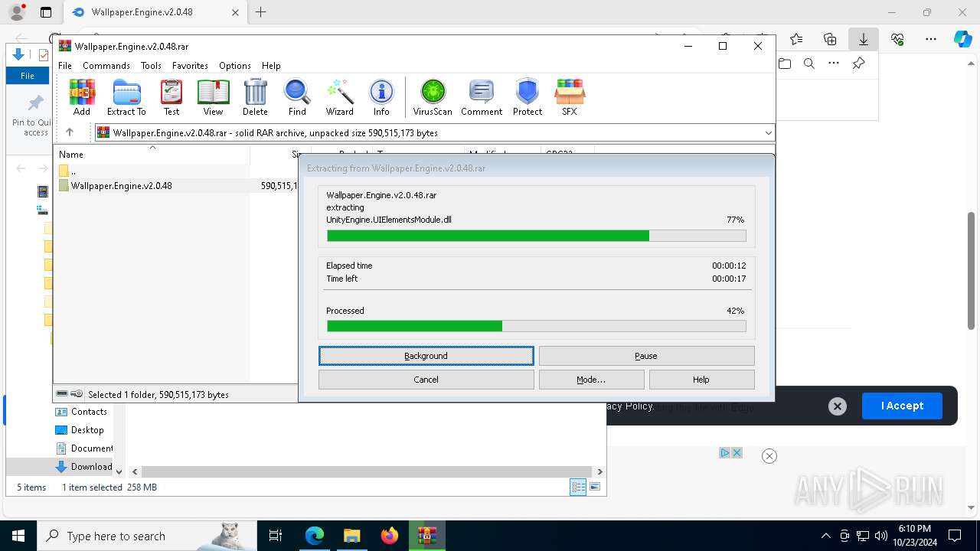Open the File menu in WinRAR
Viewport: 980px width, 551px height.
coord(65,66)
